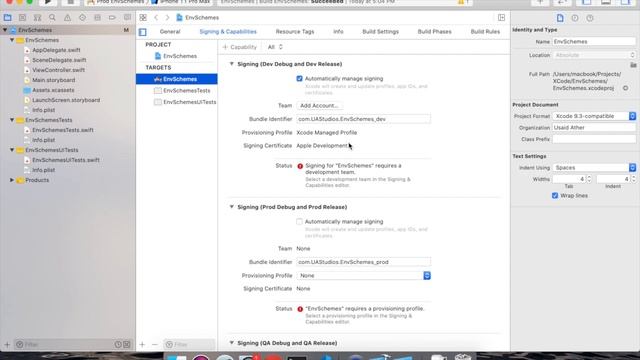Click the Indent width stepper
640x360 pixels.
633,179
